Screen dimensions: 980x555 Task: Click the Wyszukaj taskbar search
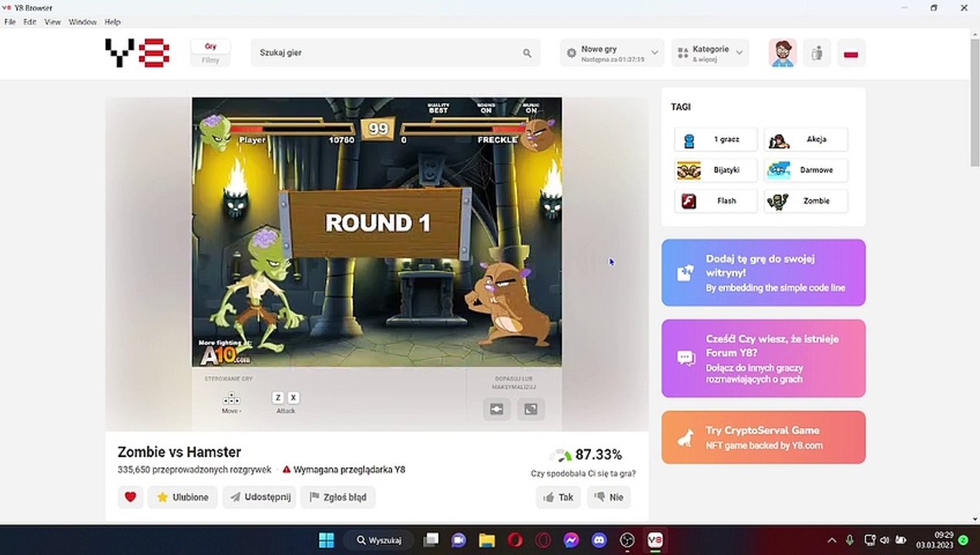pos(381,540)
